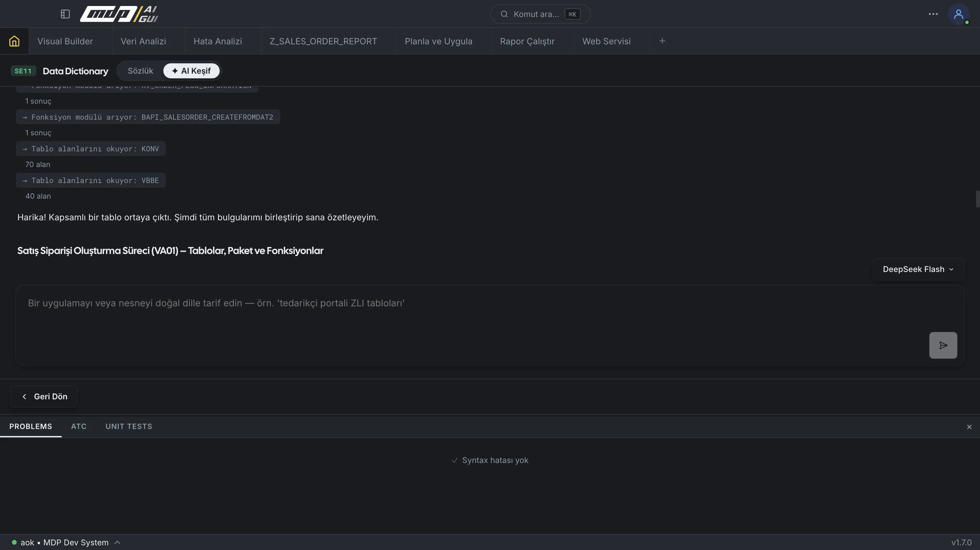Click the Satış Siparişi Oluşturma Süreci heading
980x550 pixels.
(x=170, y=251)
